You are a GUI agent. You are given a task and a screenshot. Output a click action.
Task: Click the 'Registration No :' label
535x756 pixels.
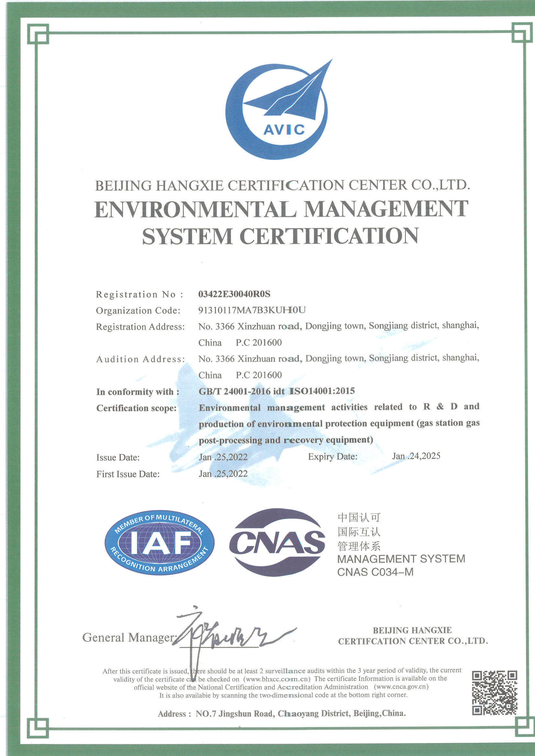(140, 294)
